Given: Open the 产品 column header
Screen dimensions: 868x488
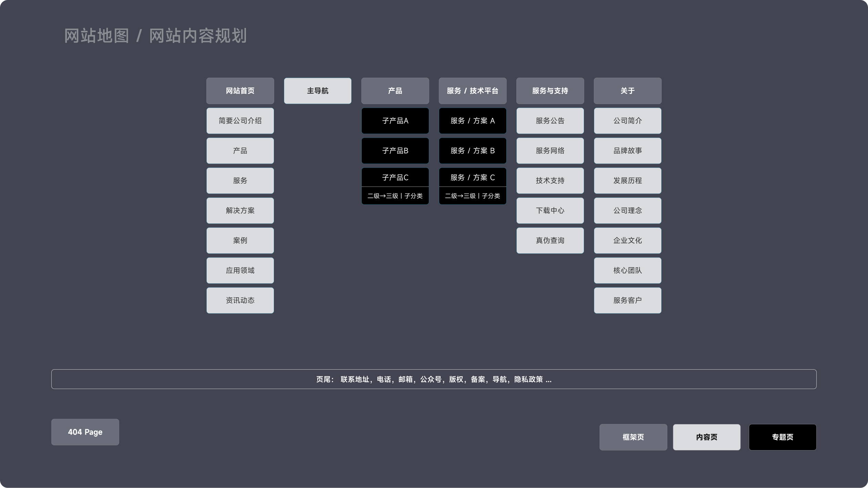Looking at the screenshot, I should click(395, 91).
